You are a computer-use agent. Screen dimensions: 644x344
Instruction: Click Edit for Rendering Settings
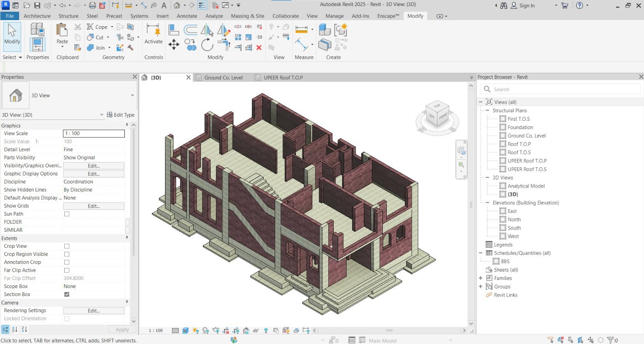pos(94,311)
